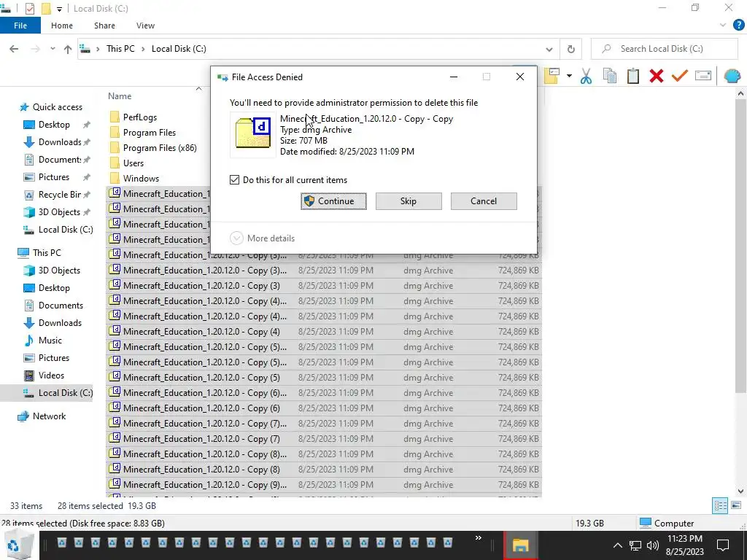Viewport: 747px width, 560px height.
Task: Click the folder options toolbar icon
Action: pyautogui.click(x=551, y=76)
